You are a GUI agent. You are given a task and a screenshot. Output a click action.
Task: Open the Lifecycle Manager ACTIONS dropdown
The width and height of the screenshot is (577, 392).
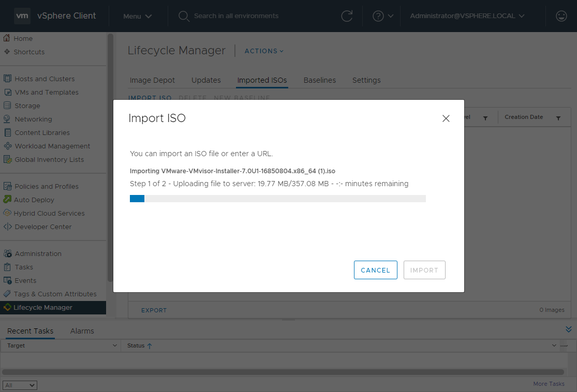[264, 51]
